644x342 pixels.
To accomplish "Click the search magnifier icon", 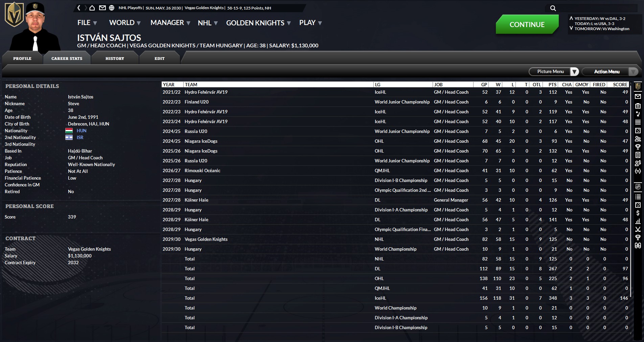I will pos(553,8).
